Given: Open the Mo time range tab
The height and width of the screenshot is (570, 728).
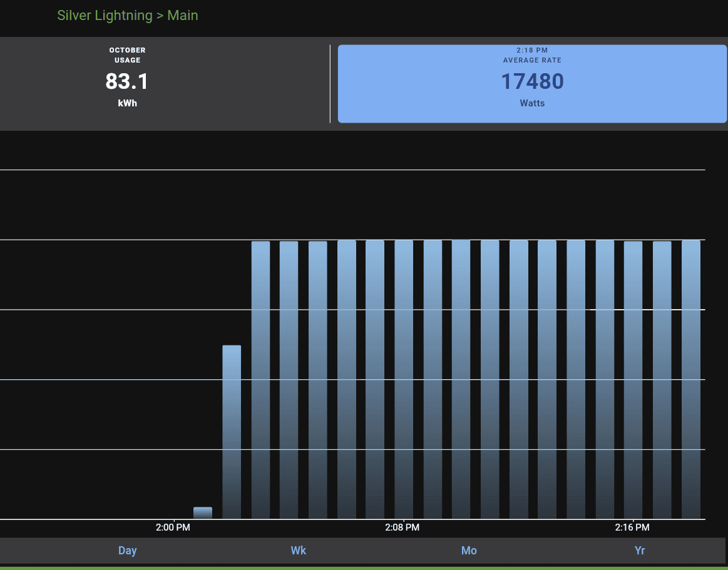Looking at the screenshot, I should tap(469, 551).
